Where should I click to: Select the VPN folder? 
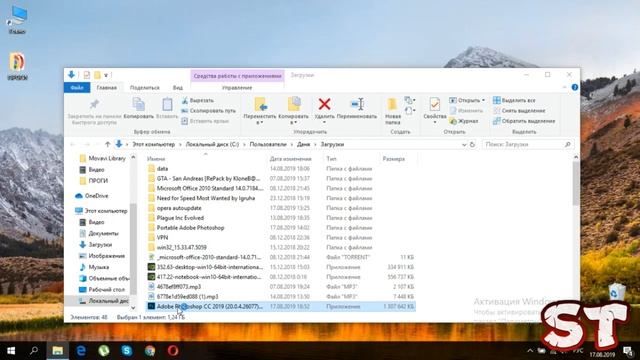pyautogui.click(x=280, y=238)
